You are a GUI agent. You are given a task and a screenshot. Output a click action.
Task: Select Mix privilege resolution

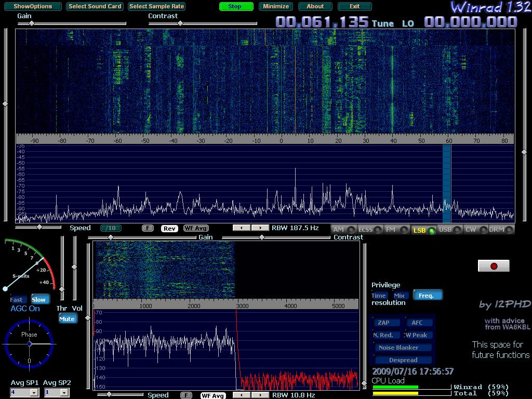click(400, 296)
